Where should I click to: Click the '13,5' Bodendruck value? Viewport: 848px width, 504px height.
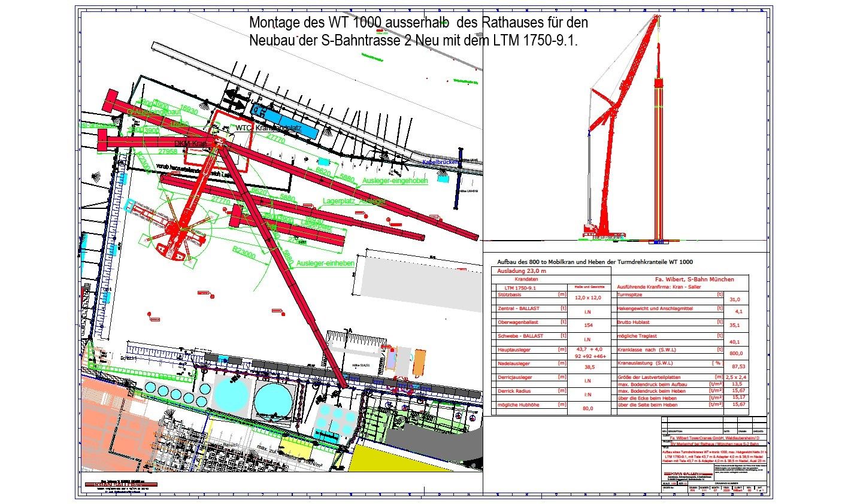coord(737,384)
